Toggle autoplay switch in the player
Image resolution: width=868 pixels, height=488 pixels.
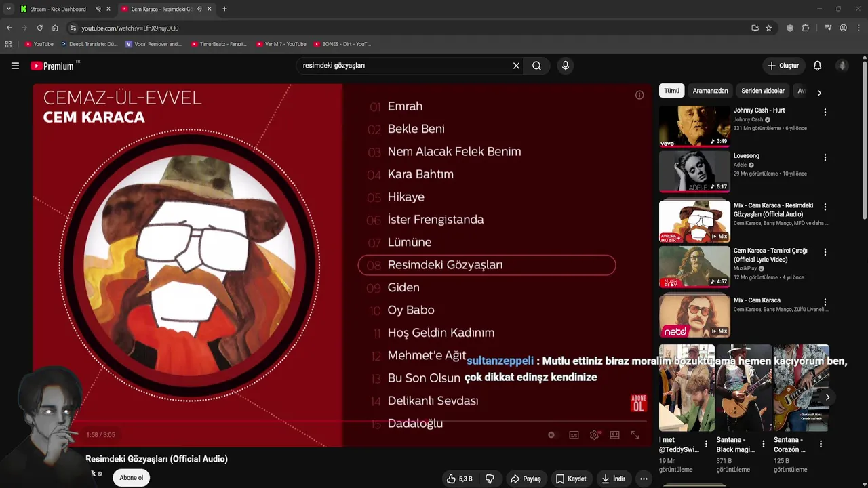click(551, 435)
